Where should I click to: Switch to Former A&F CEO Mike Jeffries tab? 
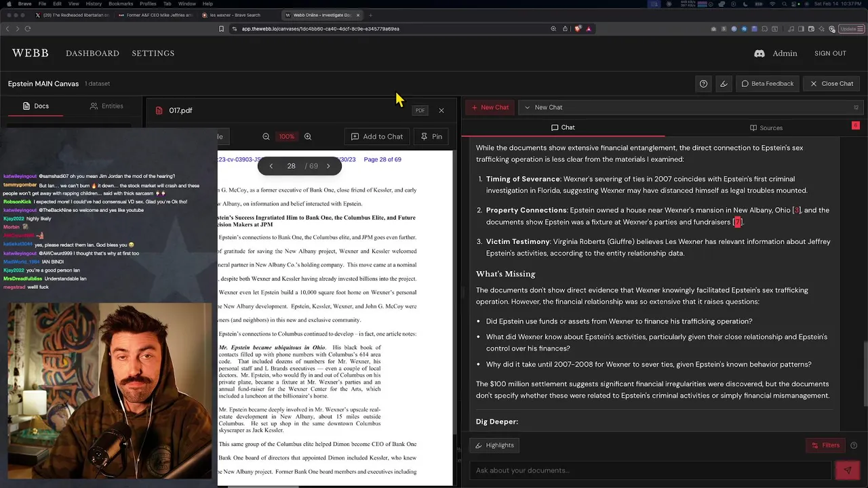[x=155, y=15]
